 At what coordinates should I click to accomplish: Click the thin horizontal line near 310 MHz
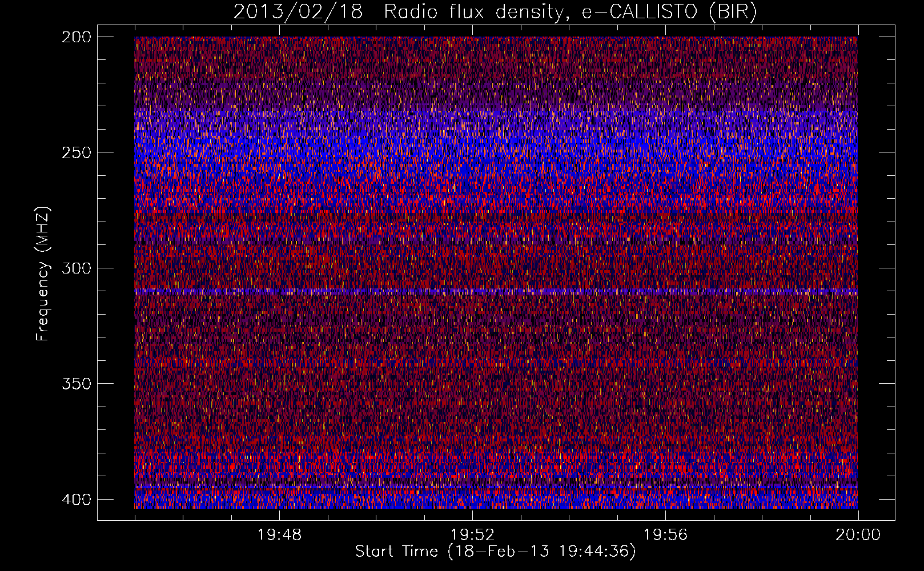coord(496,291)
